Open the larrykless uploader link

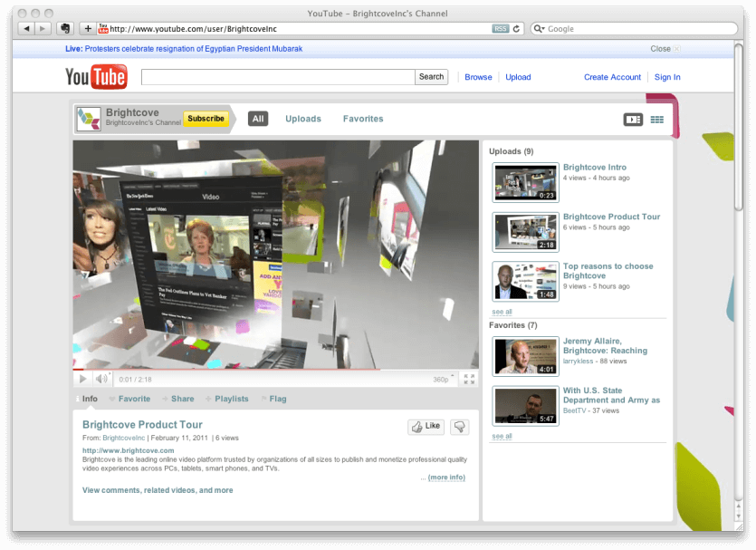click(578, 362)
